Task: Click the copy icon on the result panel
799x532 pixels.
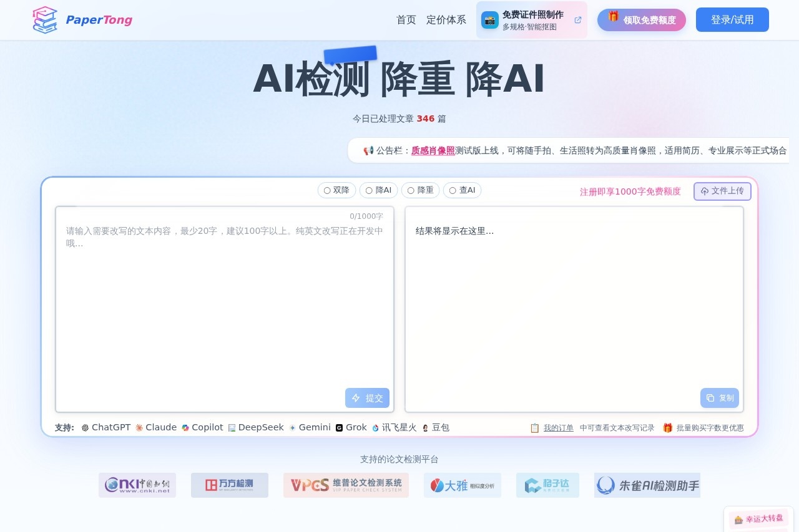Action: click(x=711, y=397)
